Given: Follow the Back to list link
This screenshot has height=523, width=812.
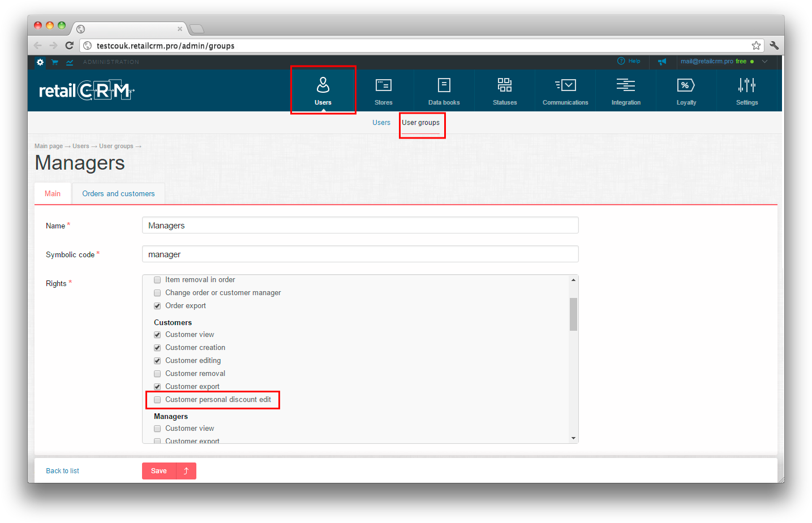Looking at the screenshot, I should click(62, 471).
